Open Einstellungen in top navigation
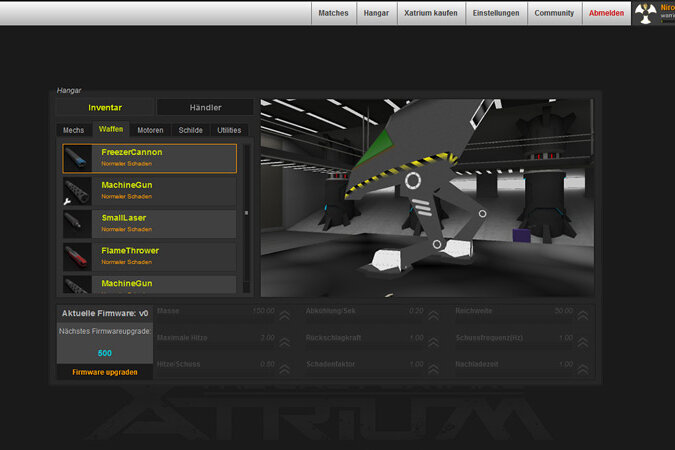 click(x=496, y=13)
